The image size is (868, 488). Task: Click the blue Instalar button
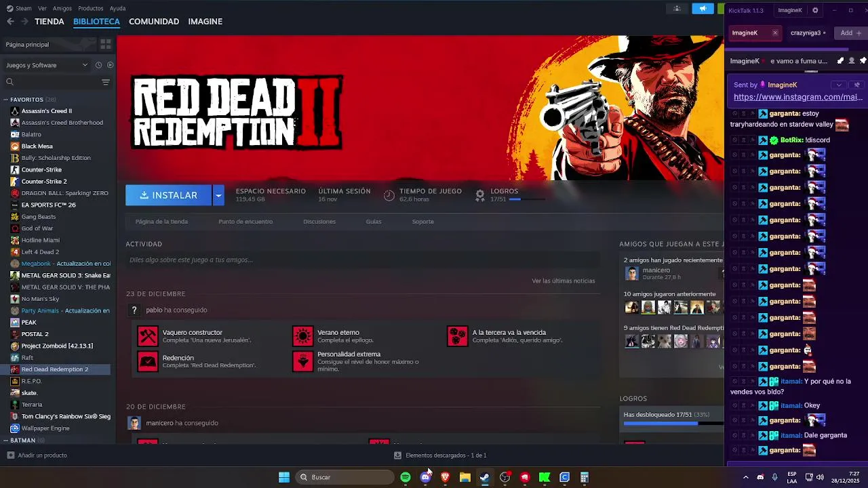point(169,195)
